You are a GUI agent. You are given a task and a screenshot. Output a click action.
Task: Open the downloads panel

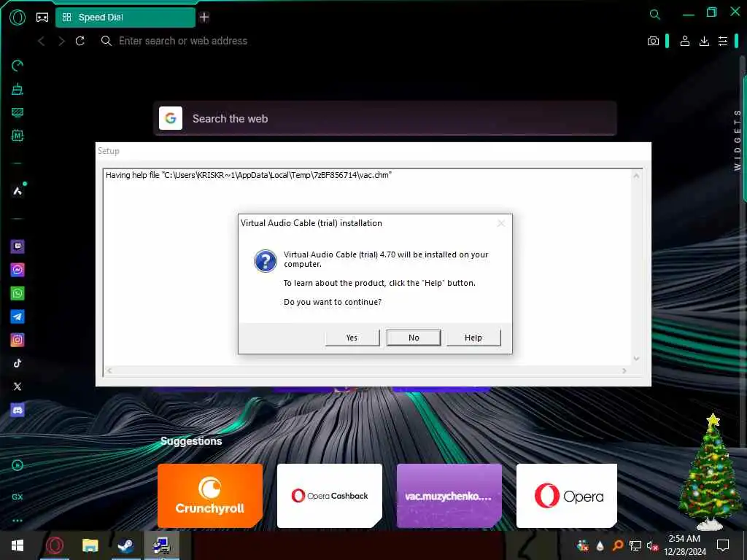pos(704,42)
